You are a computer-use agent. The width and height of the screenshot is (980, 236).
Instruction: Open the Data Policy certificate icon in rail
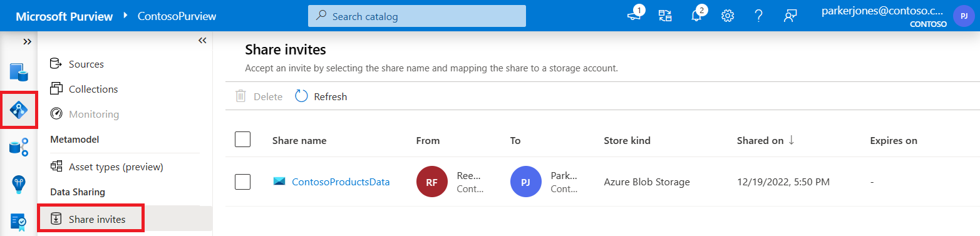(x=18, y=222)
